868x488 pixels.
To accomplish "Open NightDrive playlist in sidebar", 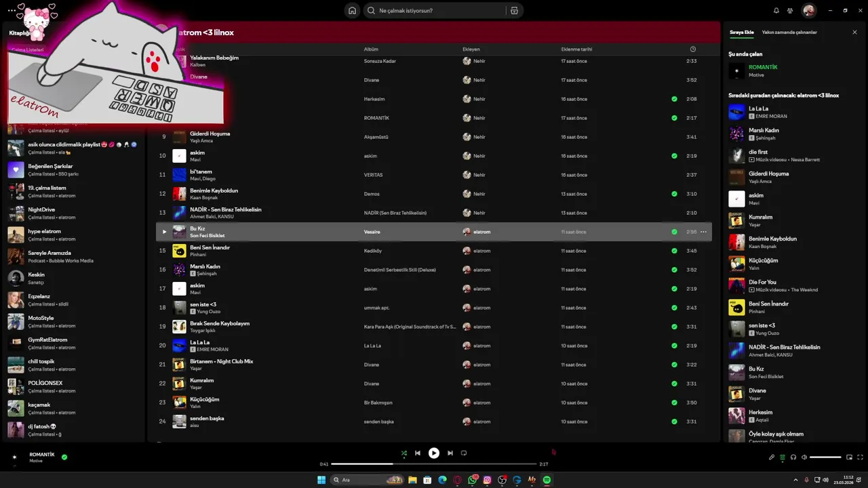I will (x=75, y=213).
